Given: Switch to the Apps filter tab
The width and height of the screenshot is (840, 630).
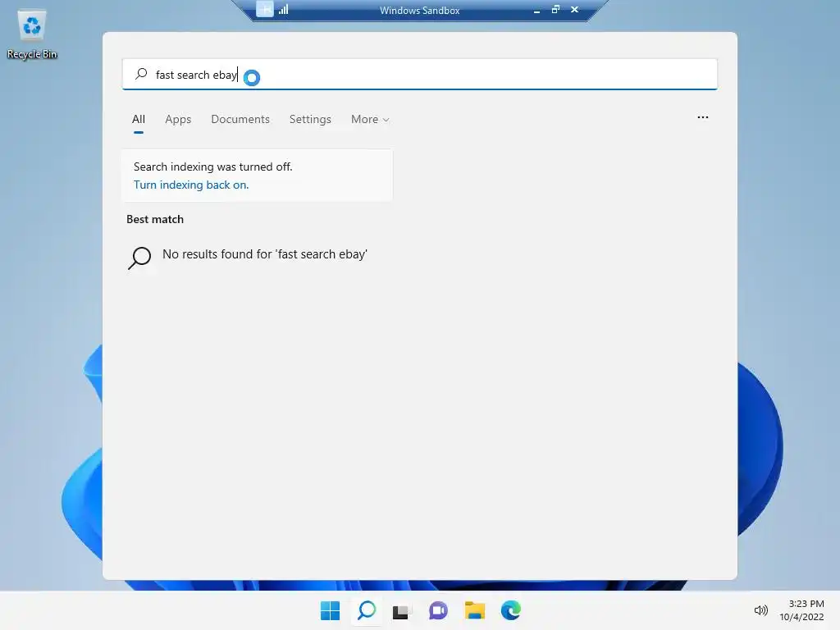Looking at the screenshot, I should [x=178, y=120].
